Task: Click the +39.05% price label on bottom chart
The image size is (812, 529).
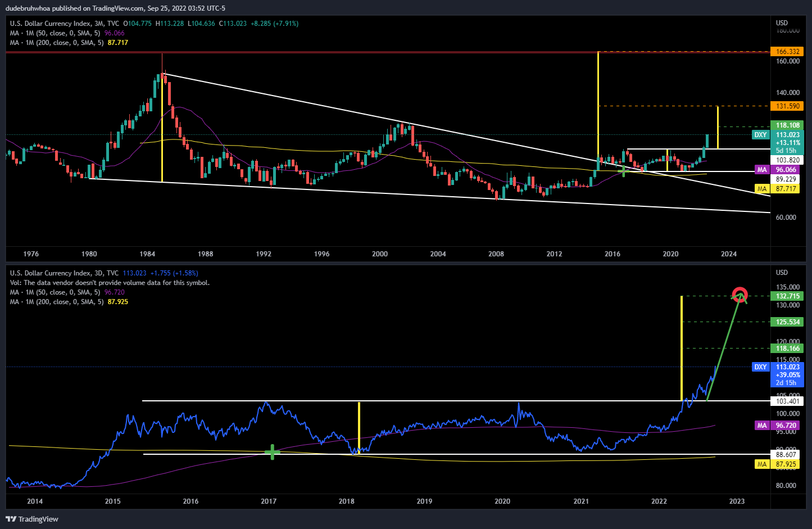Action: pos(788,375)
